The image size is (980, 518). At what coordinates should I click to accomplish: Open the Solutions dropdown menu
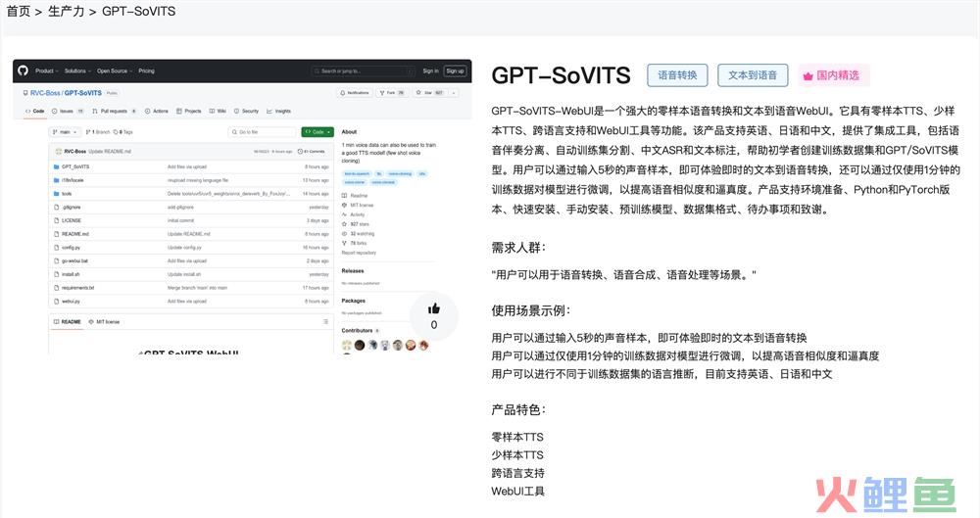(x=77, y=71)
